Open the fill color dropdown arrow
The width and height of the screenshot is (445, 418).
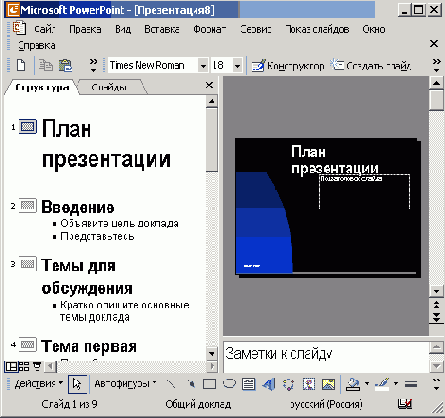pos(367,384)
